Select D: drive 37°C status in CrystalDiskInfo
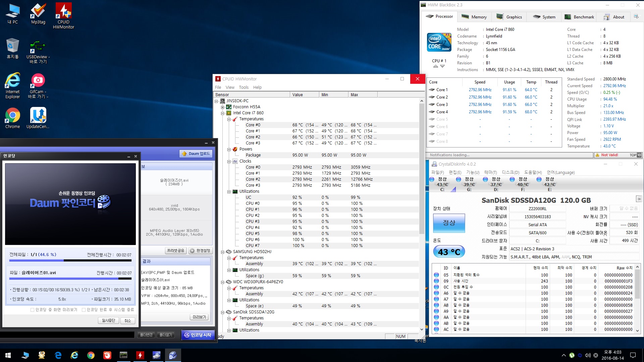 [x=496, y=184]
